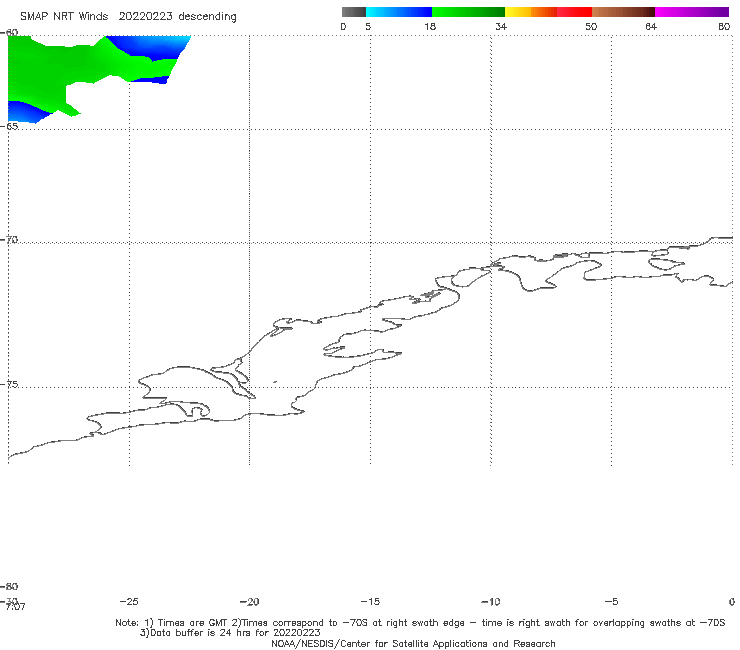This screenshot has height=650, width=740.
Task: Click the longitude label '-20'
Action: (x=249, y=602)
